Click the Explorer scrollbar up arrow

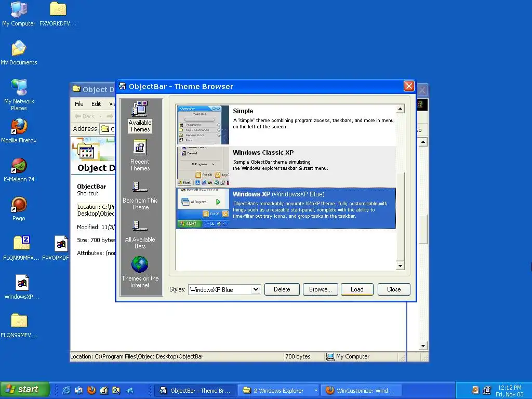423,142
